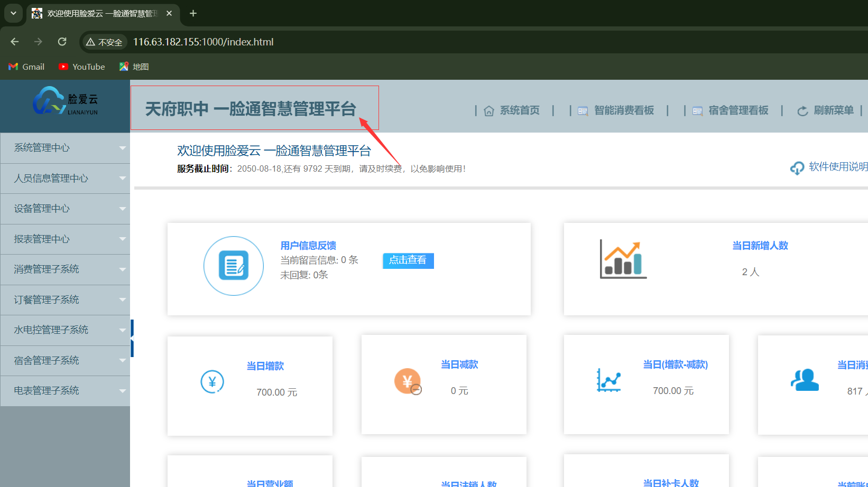Open the 地图 bookmark

tap(134, 67)
